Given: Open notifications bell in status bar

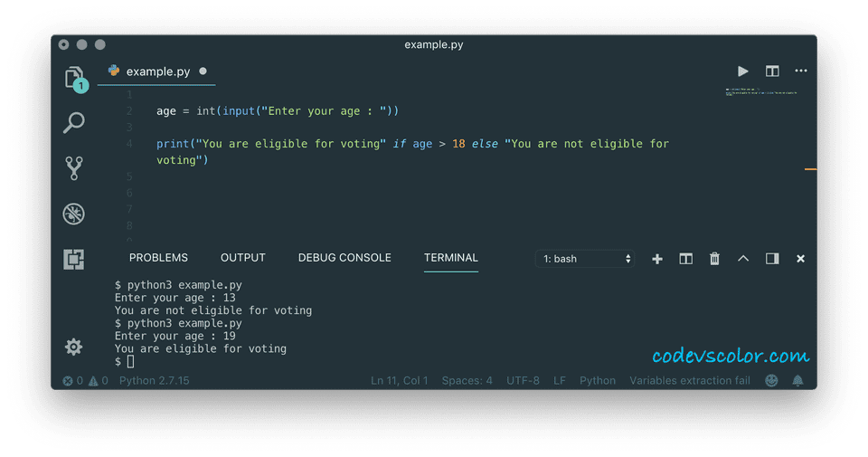Looking at the screenshot, I should pyautogui.click(x=797, y=381).
